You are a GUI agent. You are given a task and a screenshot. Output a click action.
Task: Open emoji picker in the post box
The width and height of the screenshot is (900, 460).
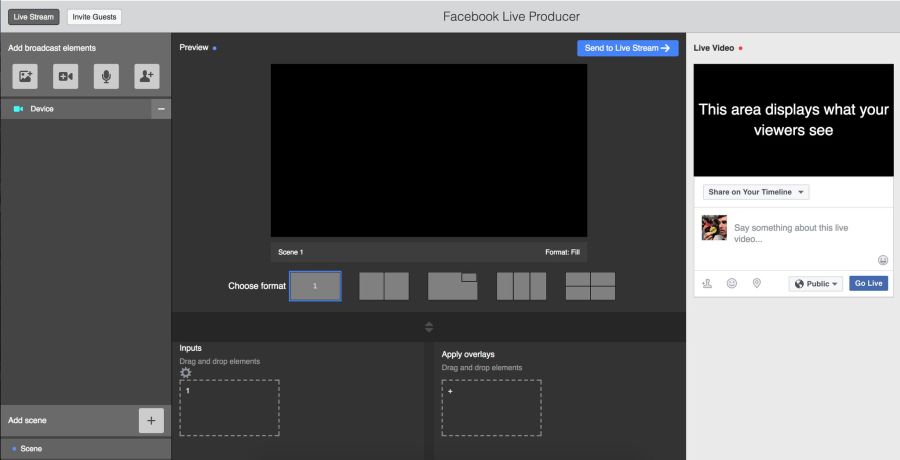pyautogui.click(x=883, y=260)
